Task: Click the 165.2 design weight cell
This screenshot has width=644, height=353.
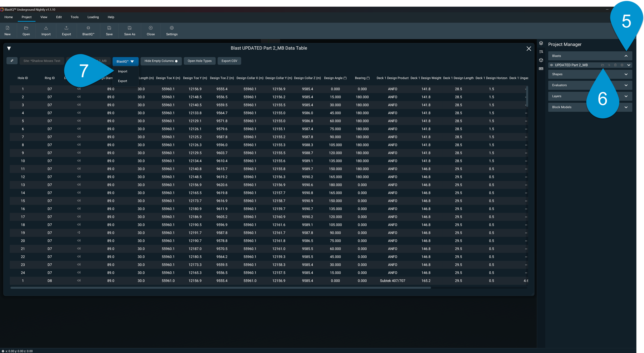Action: [x=426, y=281]
